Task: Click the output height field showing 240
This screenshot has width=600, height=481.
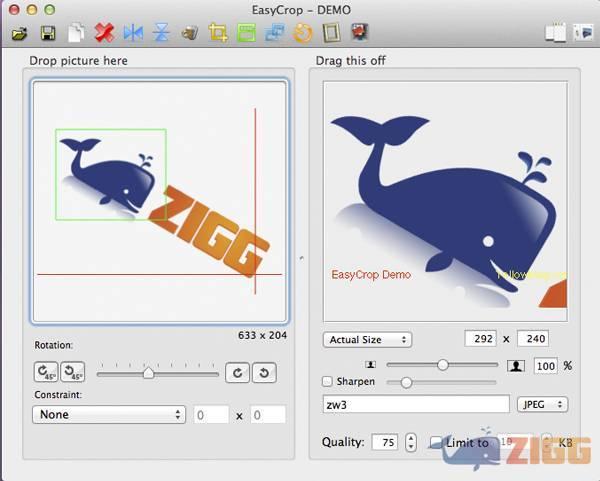Action: pyautogui.click(x=533, y=339)
